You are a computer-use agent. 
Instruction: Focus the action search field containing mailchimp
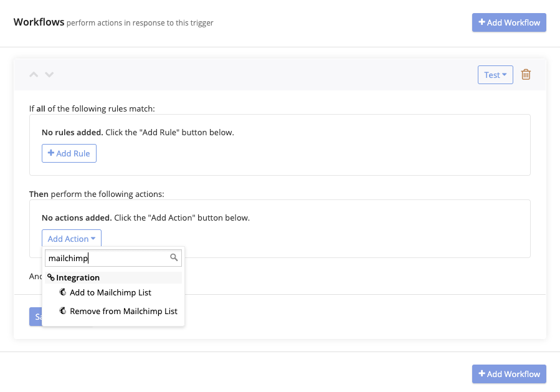tap(106, 257)
